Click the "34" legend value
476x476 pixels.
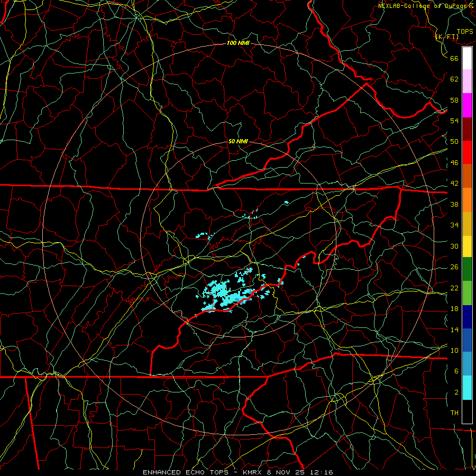[454, 225]
